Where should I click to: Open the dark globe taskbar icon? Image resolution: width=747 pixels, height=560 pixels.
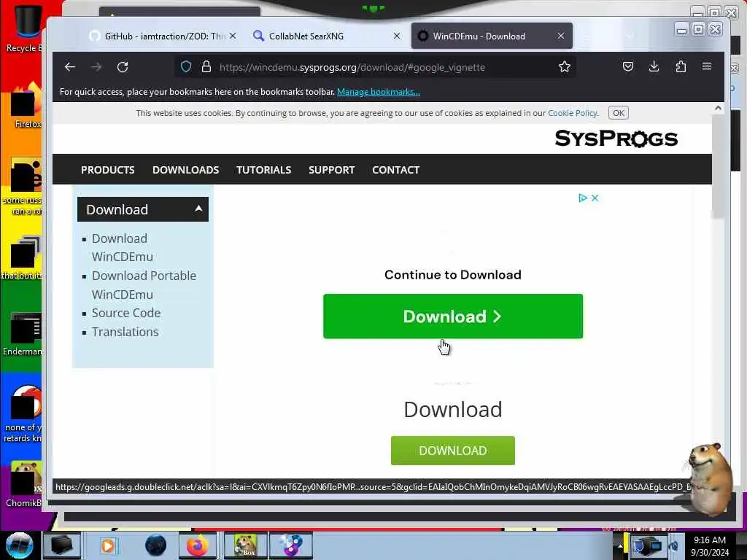(x=155, y=545)
